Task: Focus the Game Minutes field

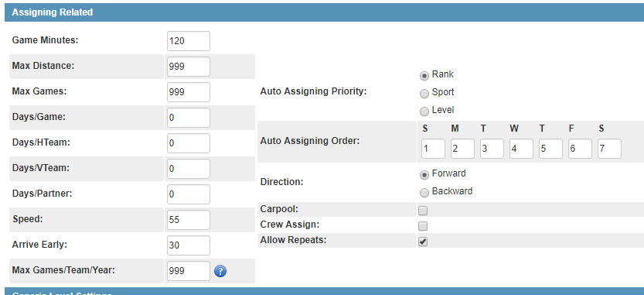Action: click(189, 41)
